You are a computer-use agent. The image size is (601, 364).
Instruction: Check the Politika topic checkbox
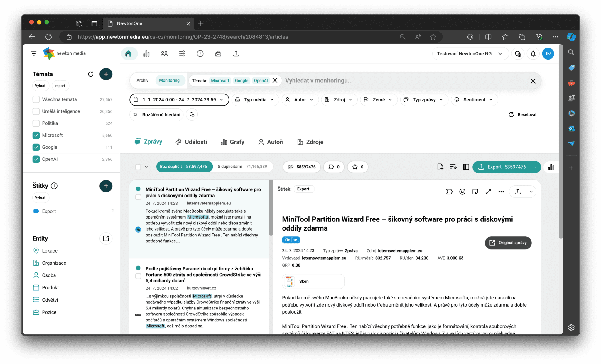tap(36, 123)
